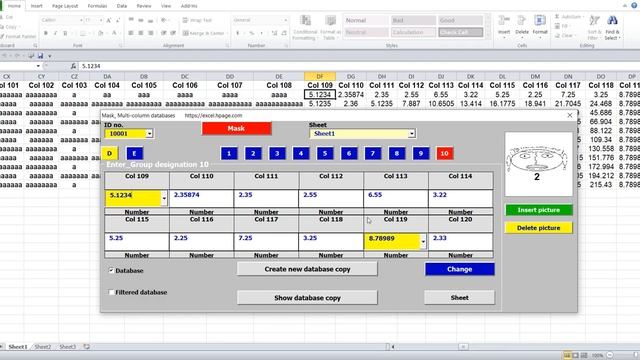This screenshot has height=360, width=640.
Task: Click the green Insert picture button
Action: click(539, 210)
